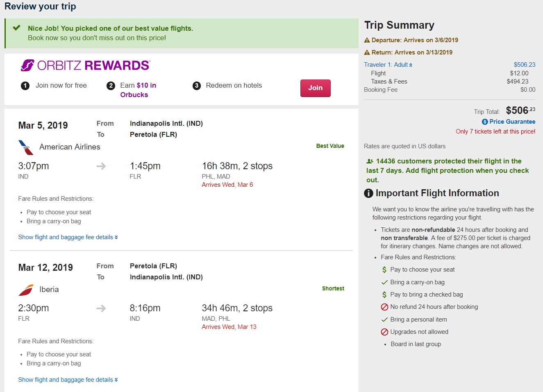
Task: Open the Price Guarantee link
Action: [x=512, y=122]
